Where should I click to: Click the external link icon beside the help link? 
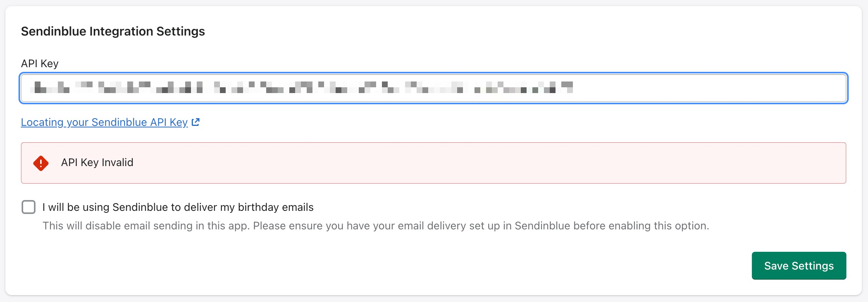tap(196, 122)
